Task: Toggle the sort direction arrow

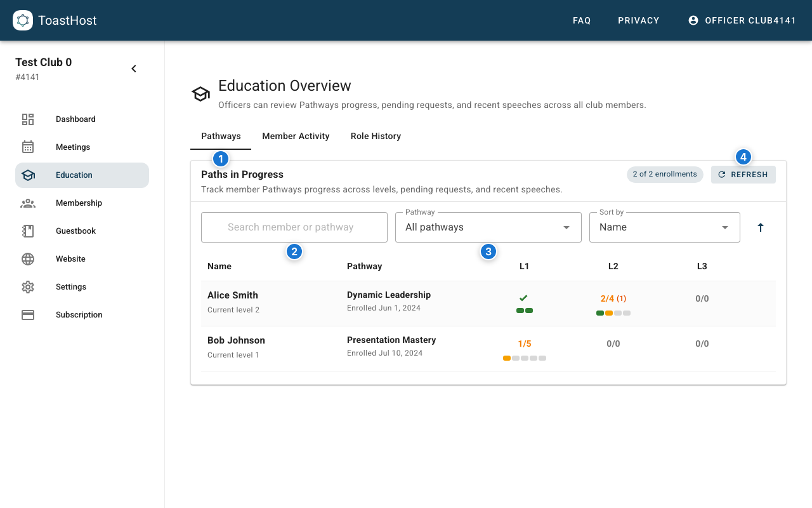Action: 760,227
